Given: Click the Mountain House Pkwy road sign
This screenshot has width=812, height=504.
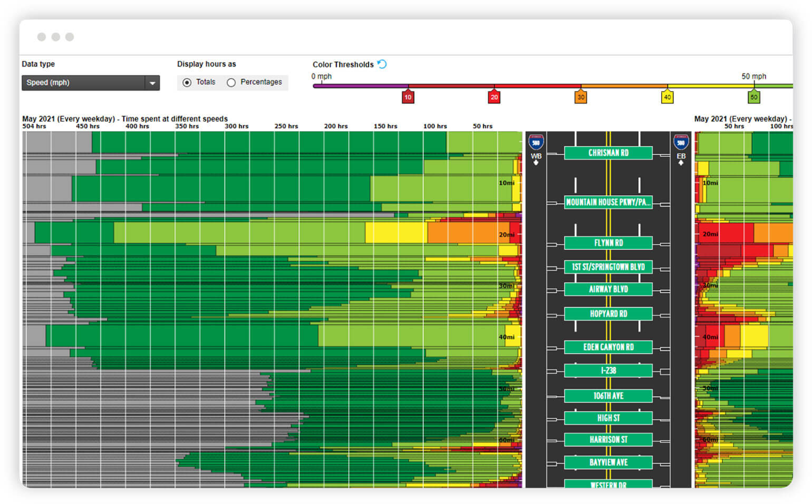Looking at the screenshot, I should tap(608, 202).
